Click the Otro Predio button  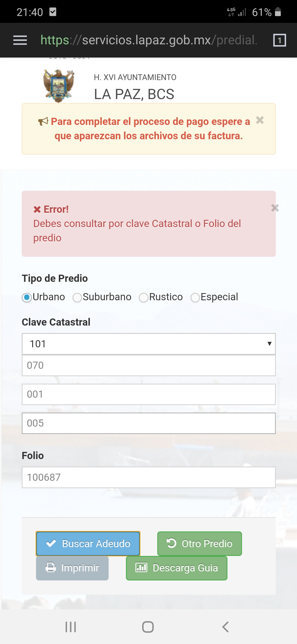(199, 544)
